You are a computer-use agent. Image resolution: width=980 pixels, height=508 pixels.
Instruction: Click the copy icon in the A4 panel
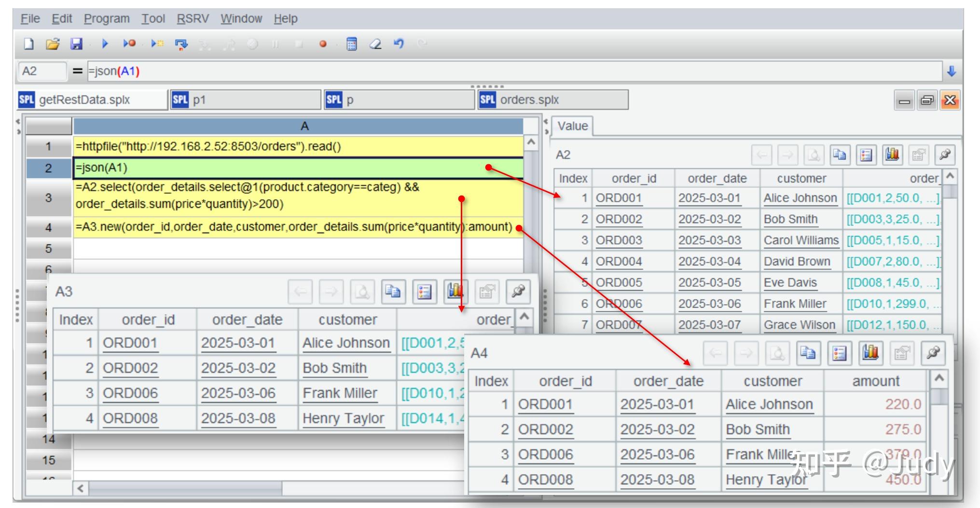coord(808,353)
